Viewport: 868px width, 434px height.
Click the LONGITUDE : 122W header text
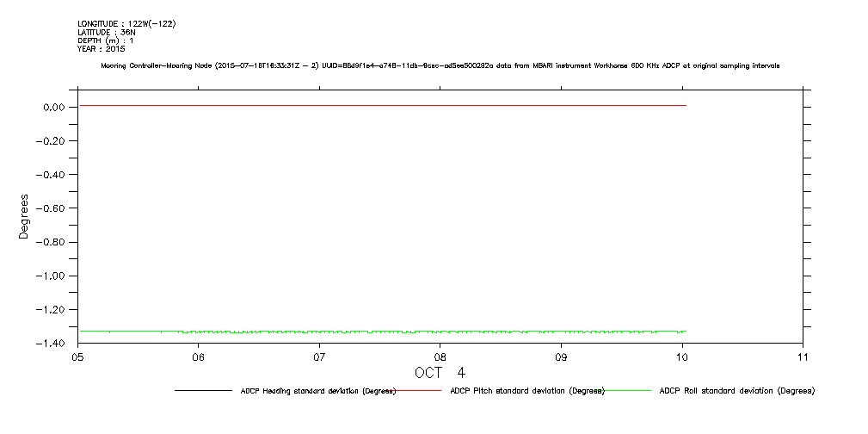coord(129,23)
